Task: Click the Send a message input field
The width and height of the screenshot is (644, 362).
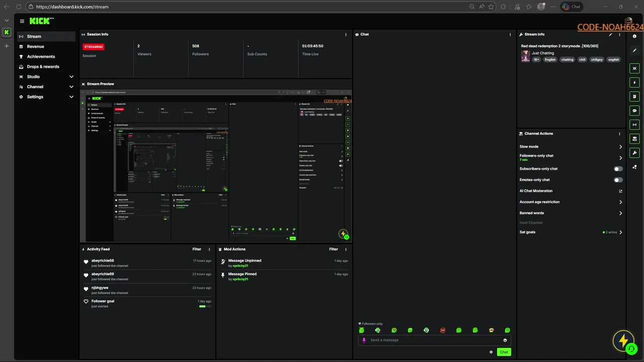Action: 435,340
